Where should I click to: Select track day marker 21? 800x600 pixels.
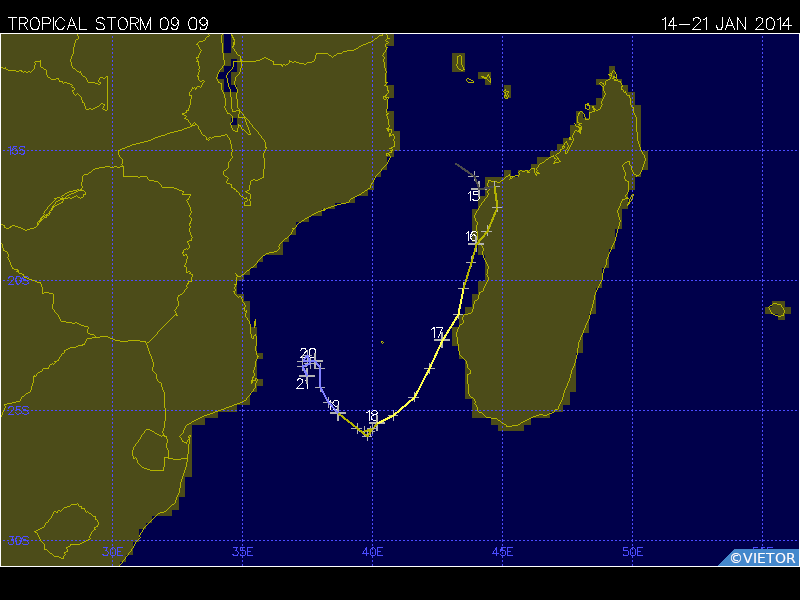click(303, 384)
